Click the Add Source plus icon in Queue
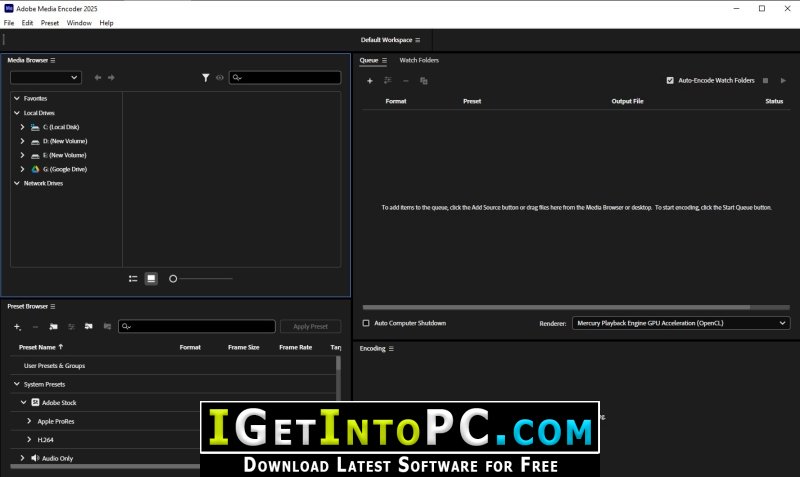The height and width of the screenshot is (477, 800). point(370,80)
